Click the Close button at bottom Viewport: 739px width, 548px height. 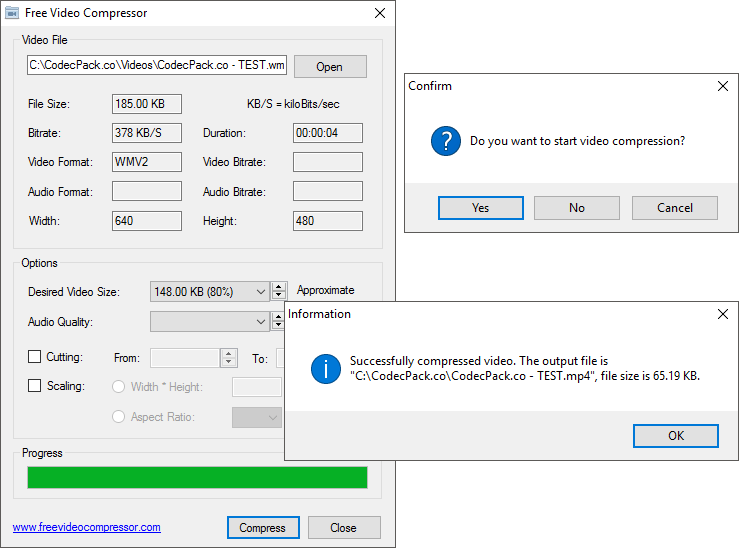(344, 527)
